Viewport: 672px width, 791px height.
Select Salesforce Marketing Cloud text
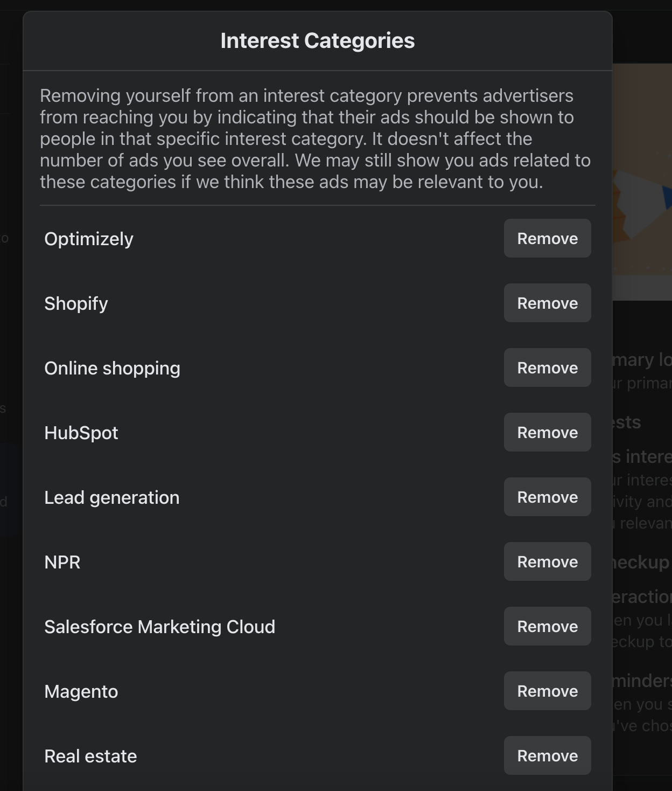[x=159, y=627]
